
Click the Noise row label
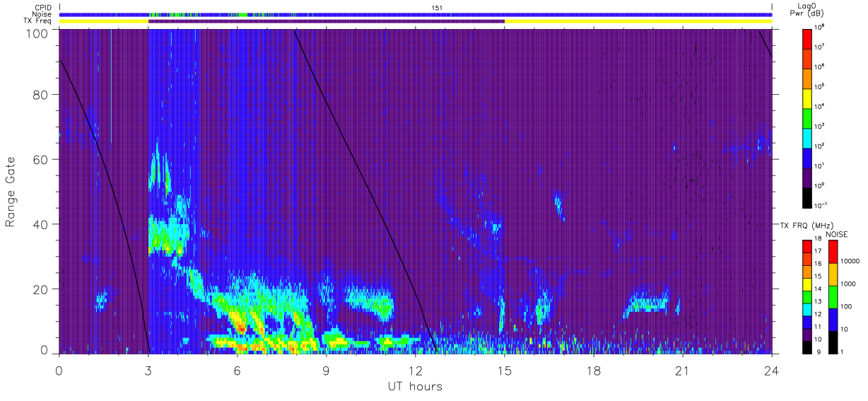pos(42,14)
